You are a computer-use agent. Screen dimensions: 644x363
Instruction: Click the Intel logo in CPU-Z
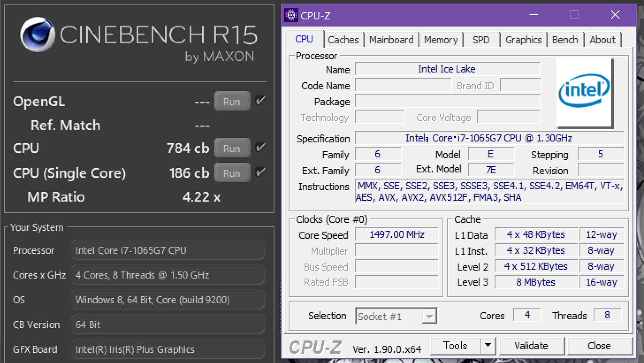[x=584, y=92]
